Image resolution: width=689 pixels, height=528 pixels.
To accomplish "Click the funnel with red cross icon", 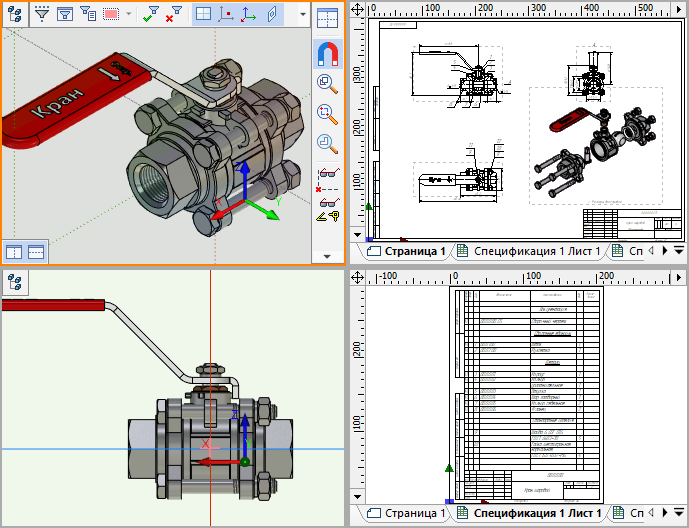I will point(172,15).
